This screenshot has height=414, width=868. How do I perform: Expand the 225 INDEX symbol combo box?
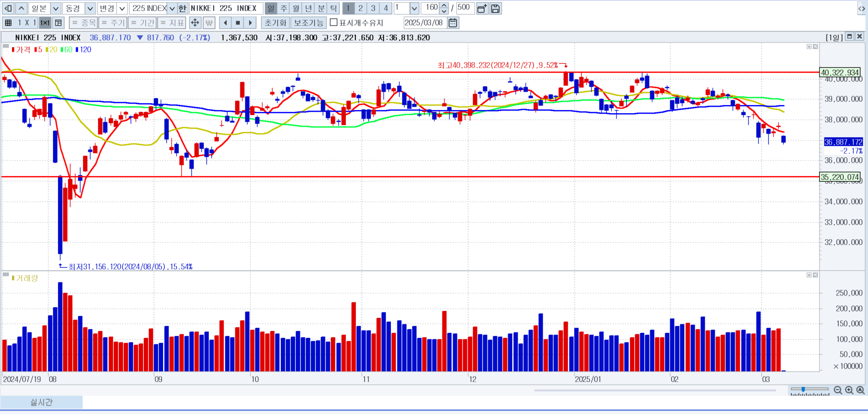[x=172, y=9]
